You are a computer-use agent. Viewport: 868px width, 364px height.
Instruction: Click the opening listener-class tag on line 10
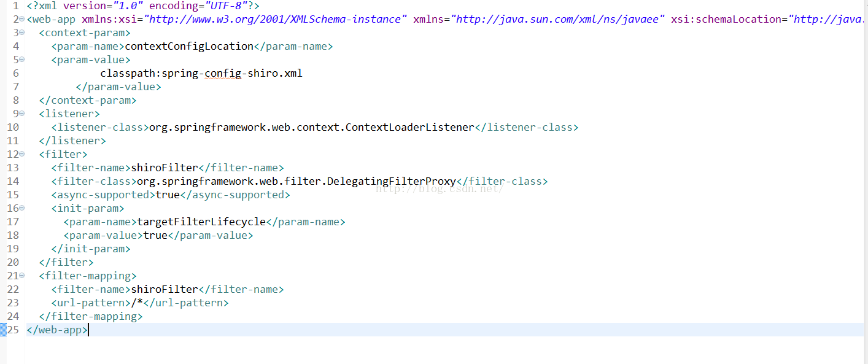point(100,127)
